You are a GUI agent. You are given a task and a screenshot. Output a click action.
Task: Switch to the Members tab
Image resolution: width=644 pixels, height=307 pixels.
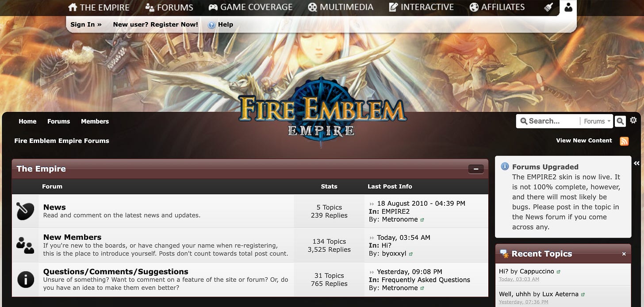(95, 121)
